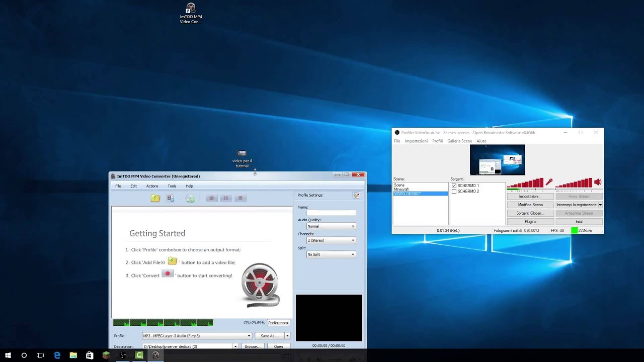Open the Audio Quality dropdown showing Normal
The width and height of the screenshot is (644, 362).
pyautogui.click(x=331, y=226)
